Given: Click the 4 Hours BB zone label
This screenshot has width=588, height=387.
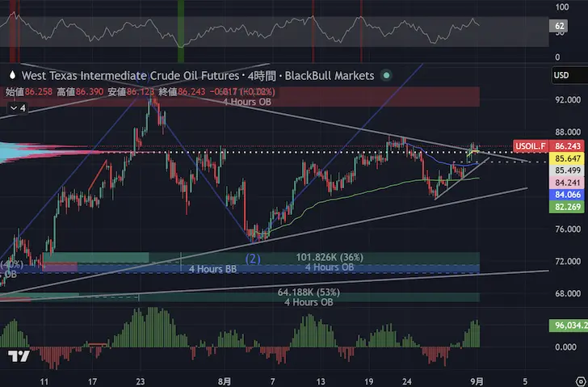Looking at the screenshot, I should [212, 269].
